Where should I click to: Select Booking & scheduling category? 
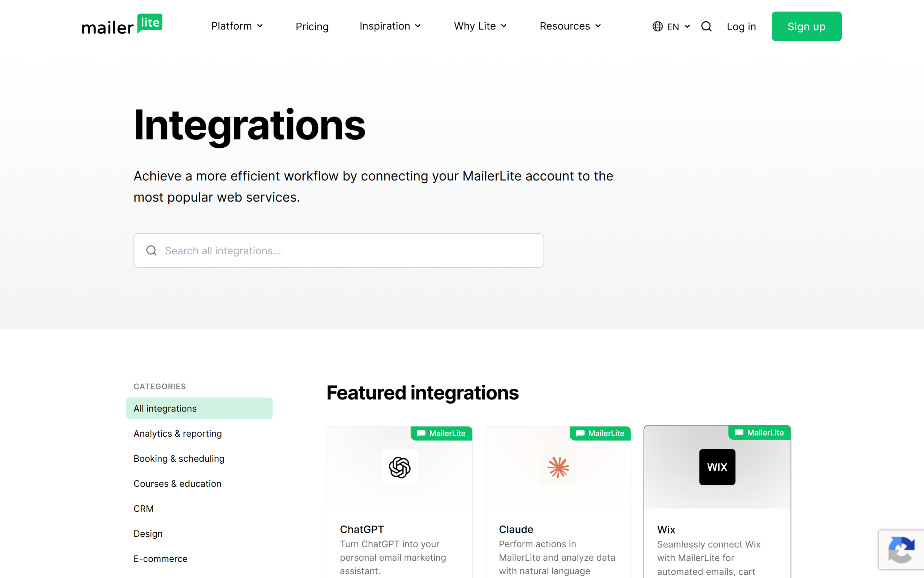coord(179,458)
